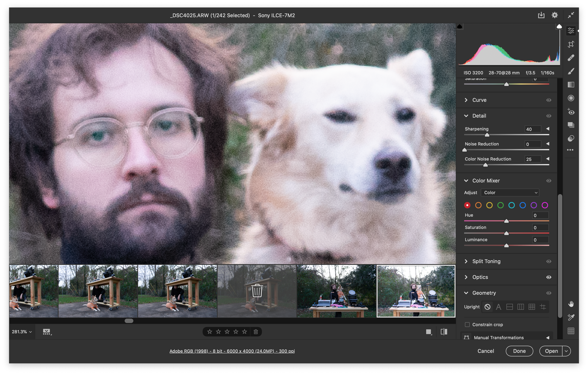Open Camera Raw preferences gear
The height and width of the screenshot is (374, 588).
point(555,15)
